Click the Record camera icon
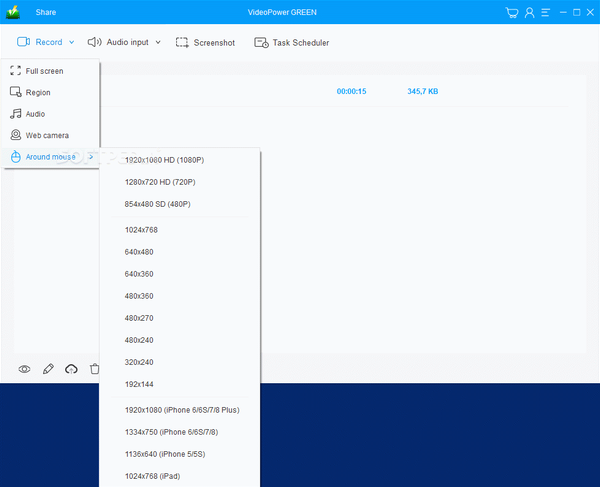This screenshot has width=600, height=487. (x=23, y=42)
